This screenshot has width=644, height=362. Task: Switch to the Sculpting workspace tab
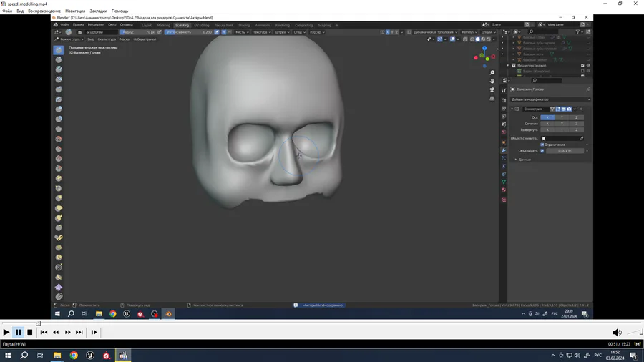[x=182, y=25]
